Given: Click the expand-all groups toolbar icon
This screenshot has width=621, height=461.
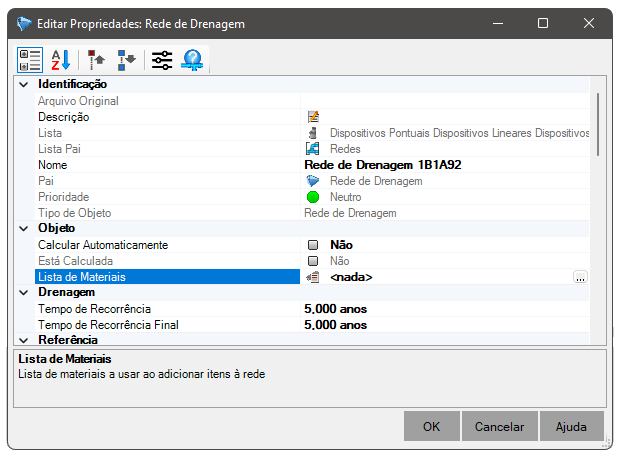Looking at the screenshot, I should (x=127, y=60).
